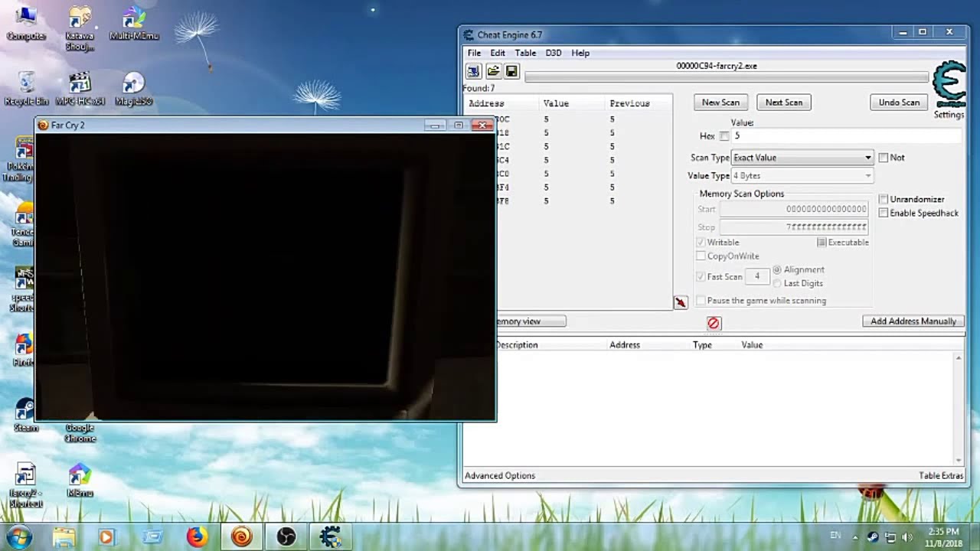The height and width of the screenshot is (551, 980).
Task: Toggle the Writable checkbox
Action: pyautogui.click(x=701, y=243)
